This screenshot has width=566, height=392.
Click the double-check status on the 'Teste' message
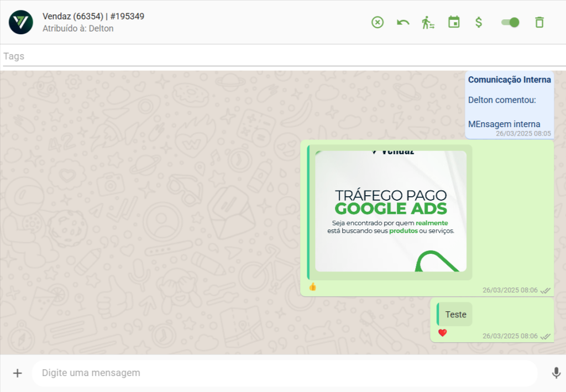point(546,336)
